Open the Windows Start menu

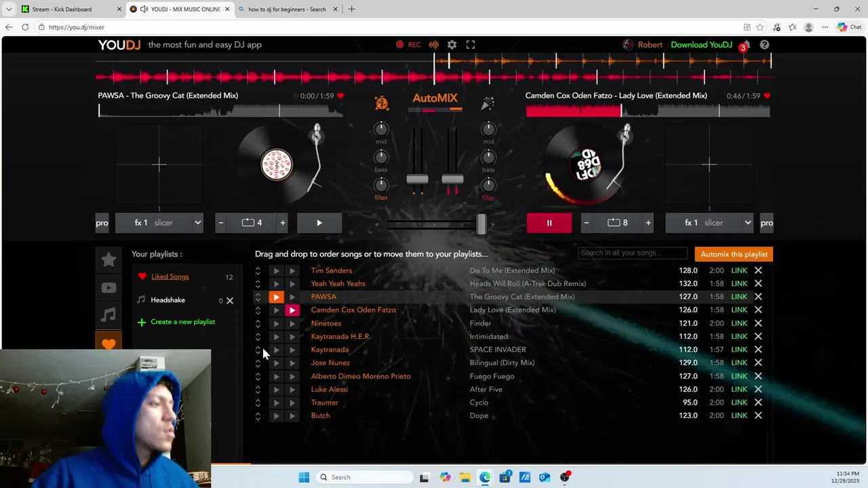coord(304,477)
